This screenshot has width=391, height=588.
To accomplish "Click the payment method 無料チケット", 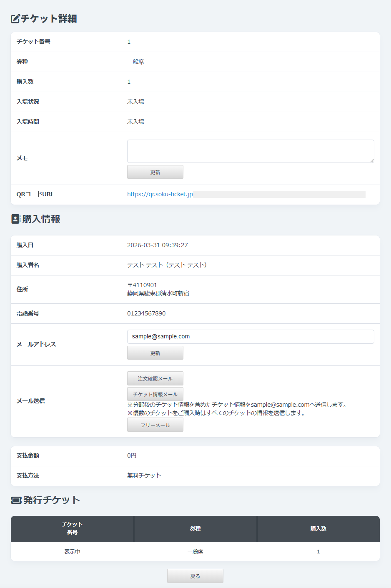I will [144, 475].
